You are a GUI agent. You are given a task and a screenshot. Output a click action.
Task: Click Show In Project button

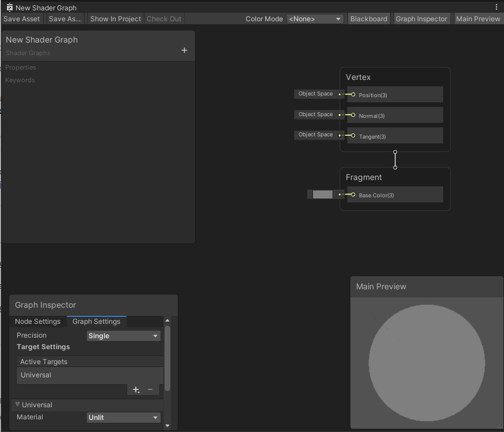click(116, 18)
